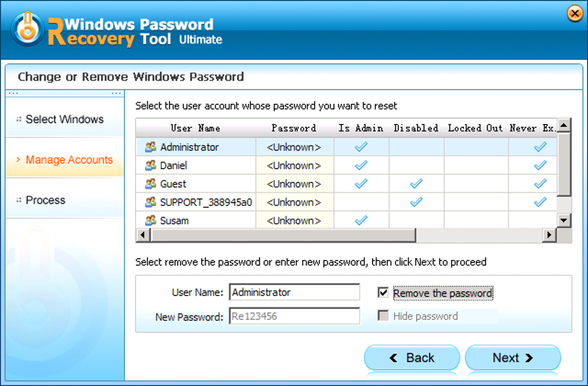
Task: Click the Daniel user account icon
Action: pos(150,166)
